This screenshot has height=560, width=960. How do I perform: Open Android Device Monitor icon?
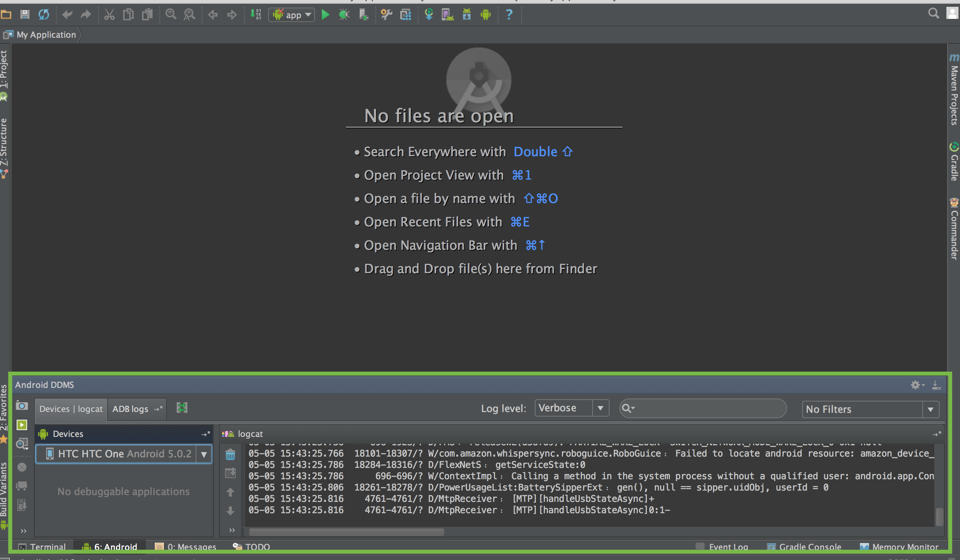485,14
